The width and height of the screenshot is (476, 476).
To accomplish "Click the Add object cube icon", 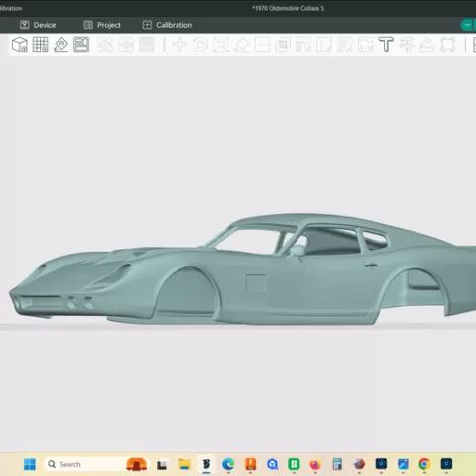I will (x=20, y=45).
